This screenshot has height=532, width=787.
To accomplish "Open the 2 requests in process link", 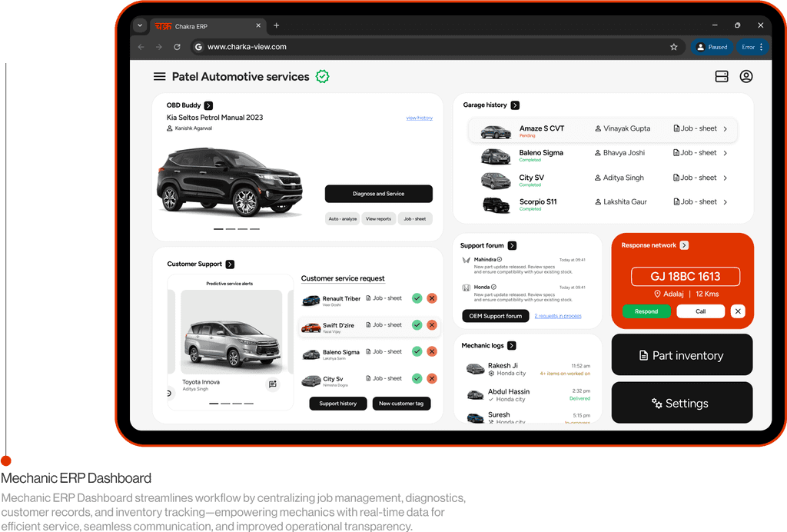I will click(x=558, y=316).
